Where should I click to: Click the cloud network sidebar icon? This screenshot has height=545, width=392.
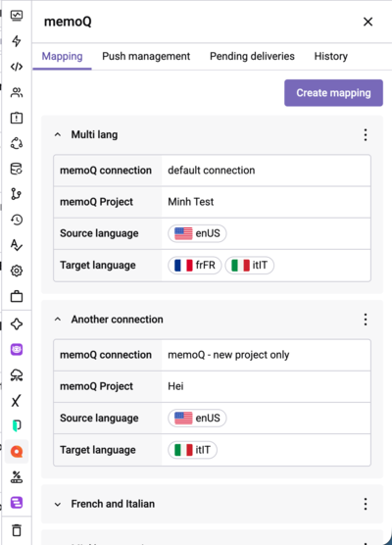point(17,375)
